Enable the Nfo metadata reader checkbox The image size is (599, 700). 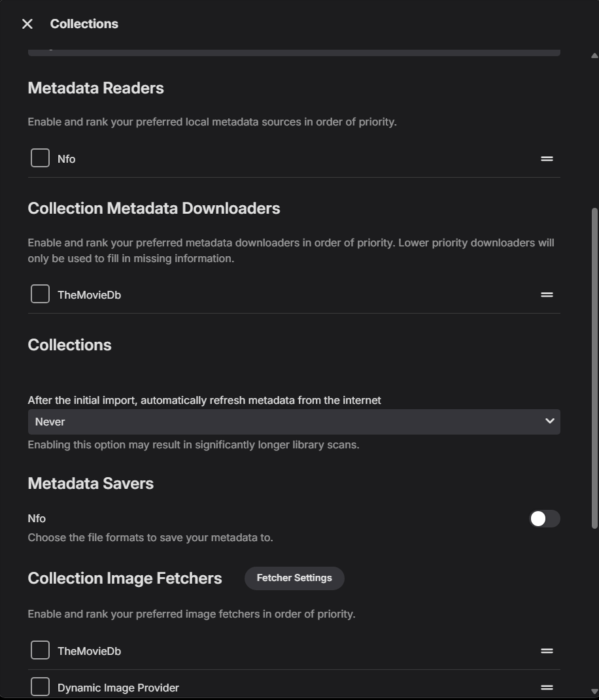point(40,158)
